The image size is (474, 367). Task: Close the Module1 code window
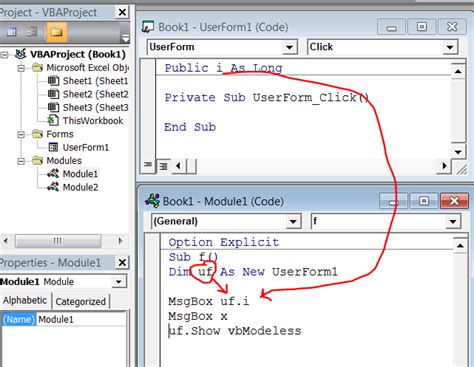(x=454, y=201)
